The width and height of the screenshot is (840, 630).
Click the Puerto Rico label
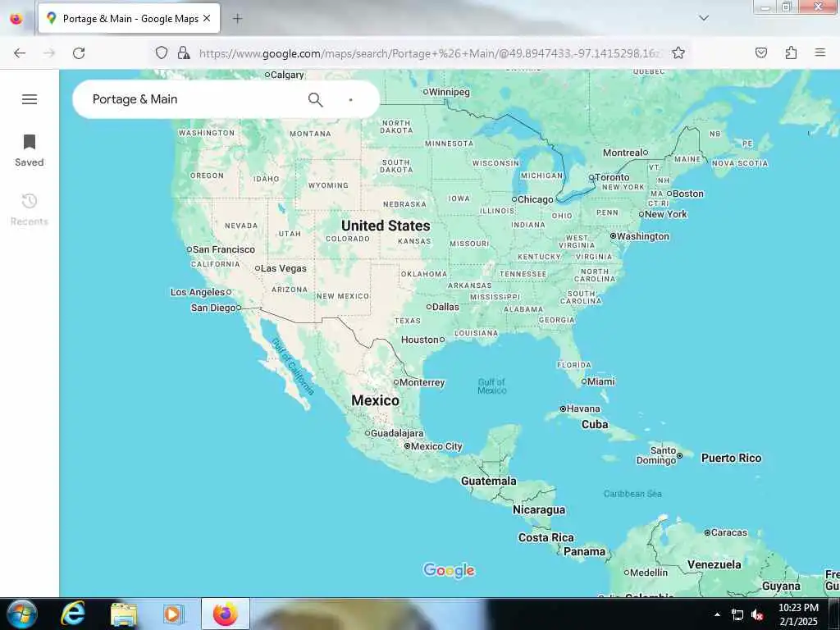[x=731, y=458]
